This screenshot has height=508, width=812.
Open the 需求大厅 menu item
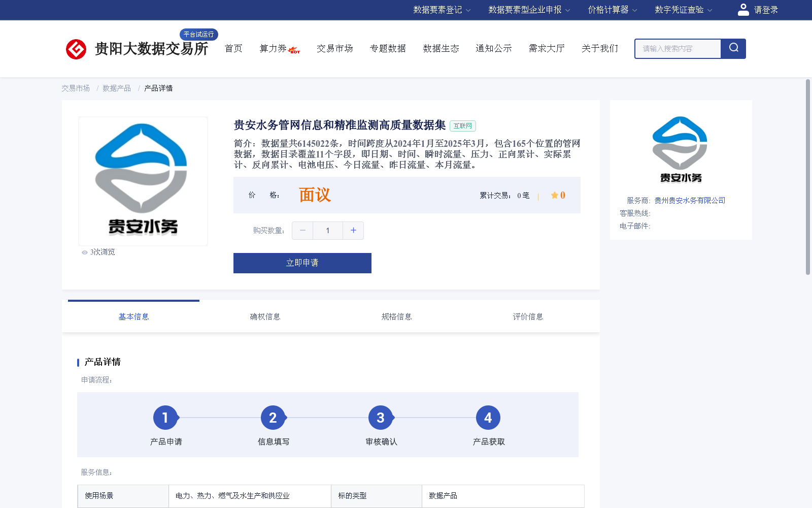[547, 48]
